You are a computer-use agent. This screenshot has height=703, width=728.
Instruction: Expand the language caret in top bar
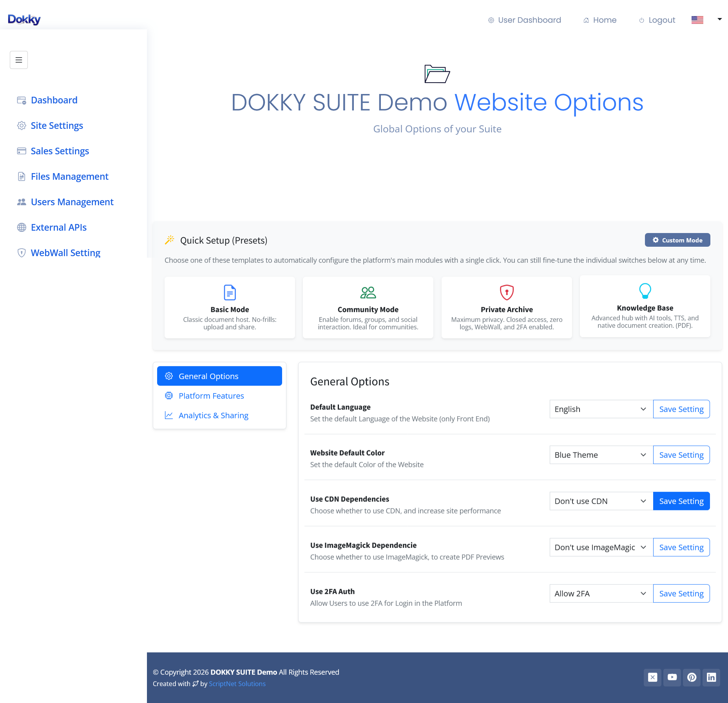[x=720, y=19]
